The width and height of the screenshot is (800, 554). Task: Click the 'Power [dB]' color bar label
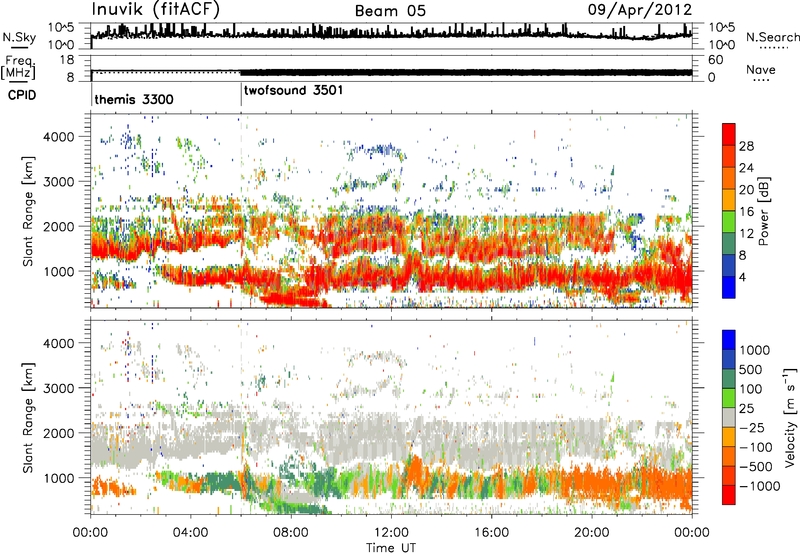coord(763,211)
